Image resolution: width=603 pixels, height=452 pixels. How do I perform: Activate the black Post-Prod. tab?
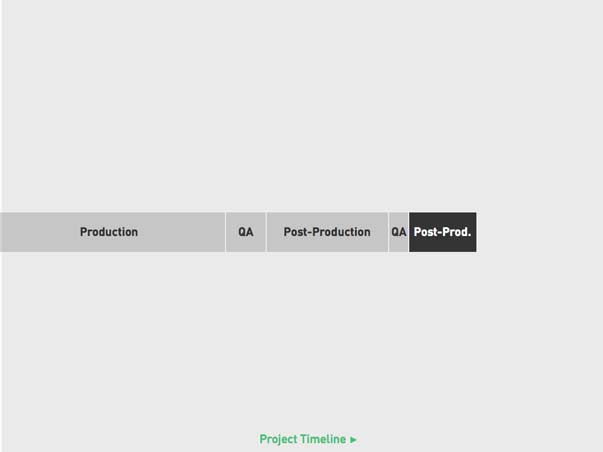tap(443, 232)
